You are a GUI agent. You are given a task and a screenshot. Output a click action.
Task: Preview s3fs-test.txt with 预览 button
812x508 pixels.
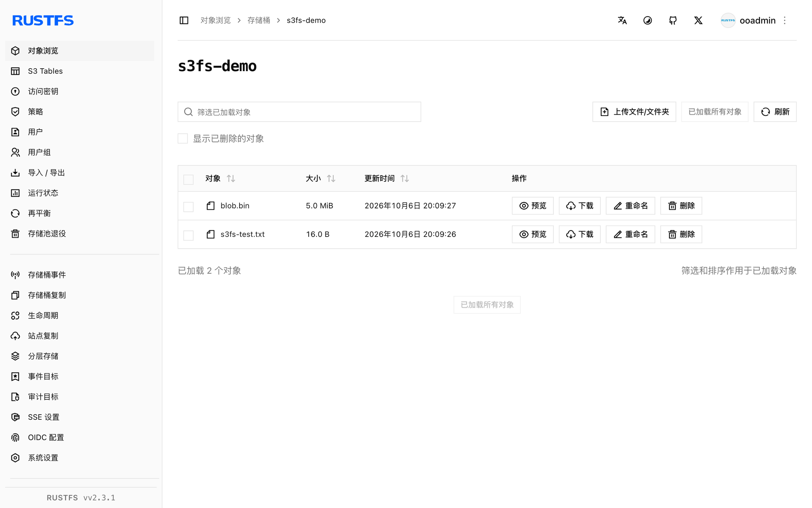(533, 234)
